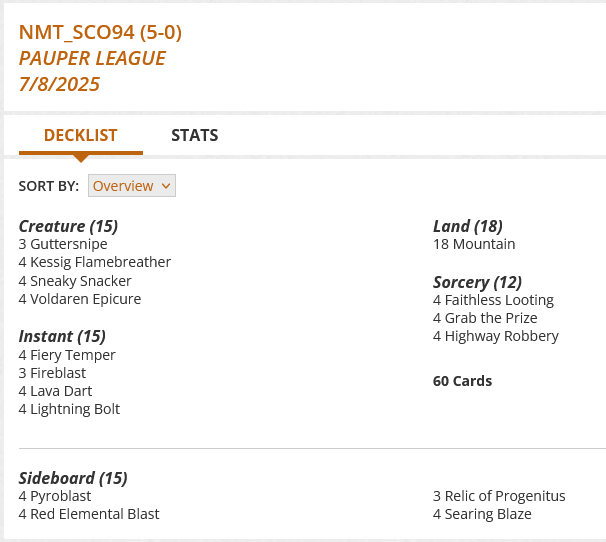Click the Guttersnipe card link
606x542 pixels.
click(x=68, y=244)
